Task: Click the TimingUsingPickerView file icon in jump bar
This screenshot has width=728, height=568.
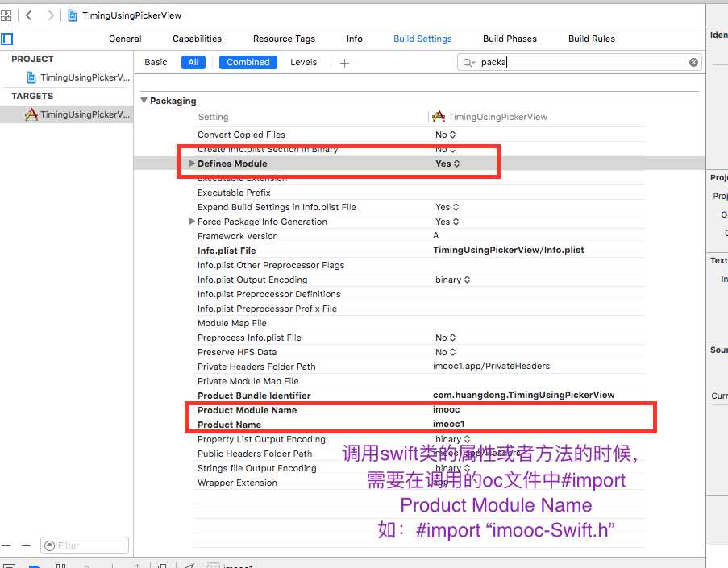Action: [x=73, y=16]
